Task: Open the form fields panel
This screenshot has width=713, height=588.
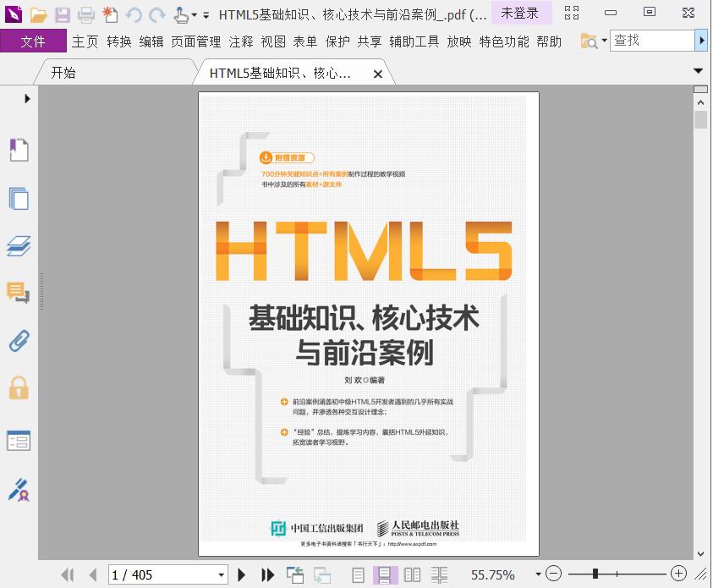Action: pos(19,441)
